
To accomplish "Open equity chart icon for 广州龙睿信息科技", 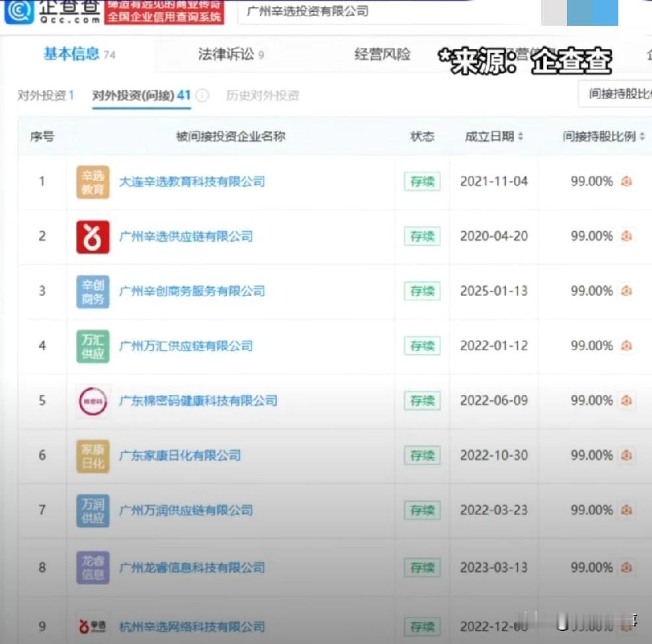I will (x=627, y=567).
